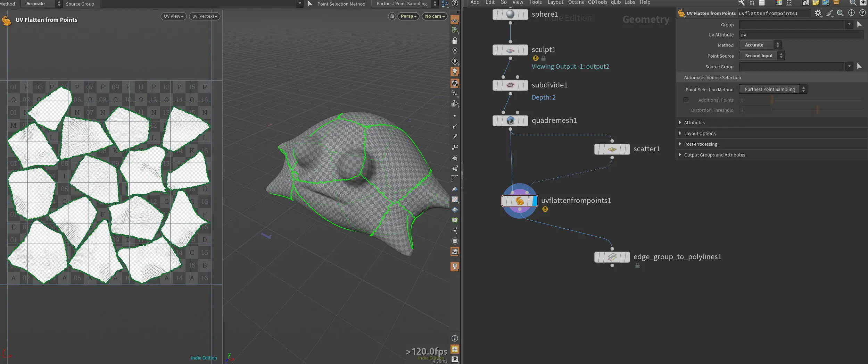Open the parameter gear settings menu

(x=818, y=13)
